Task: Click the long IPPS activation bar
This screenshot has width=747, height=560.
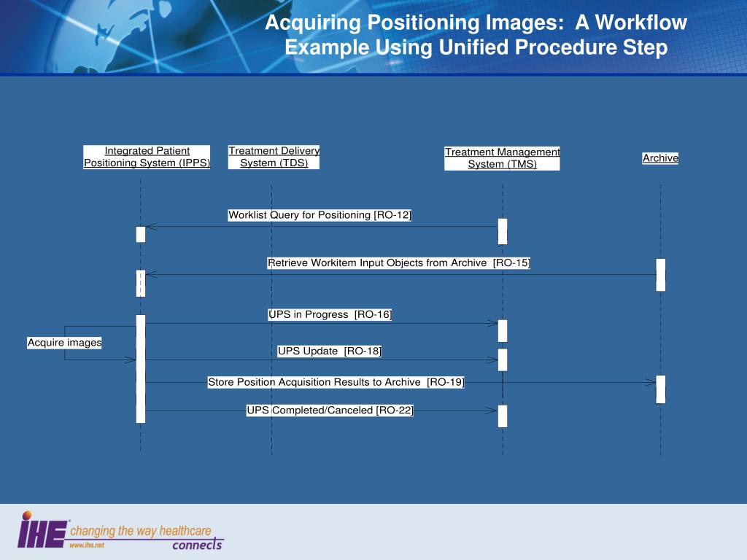Action: point(141,368)
